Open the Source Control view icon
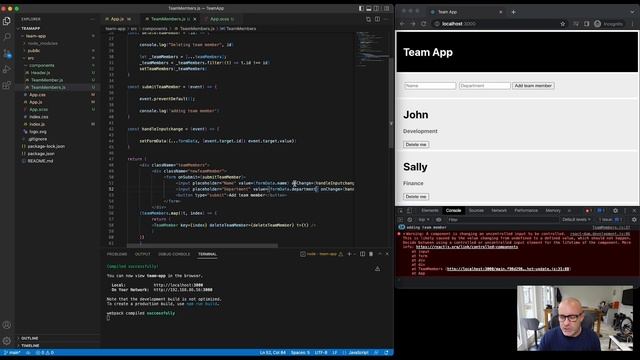640x360 pixels. (7, 53)
